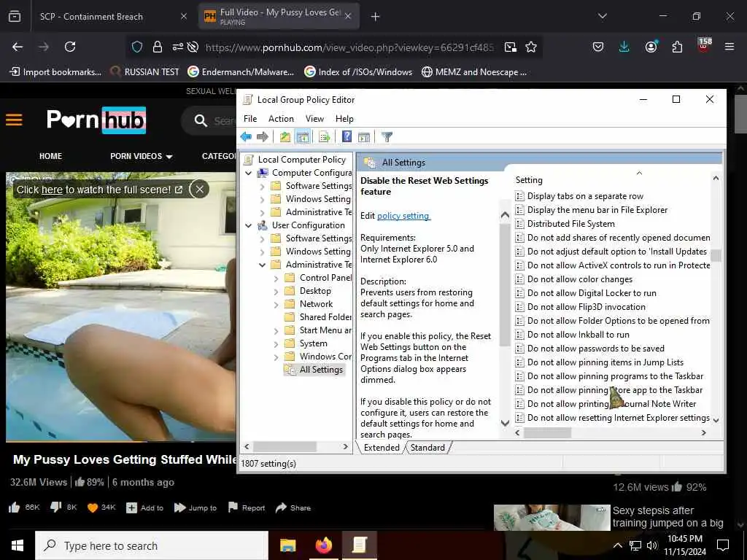The height and width of the screenshot is (560, 747).
Task: Click the orange heart favorite icon
Action: [x=93, y=507]
